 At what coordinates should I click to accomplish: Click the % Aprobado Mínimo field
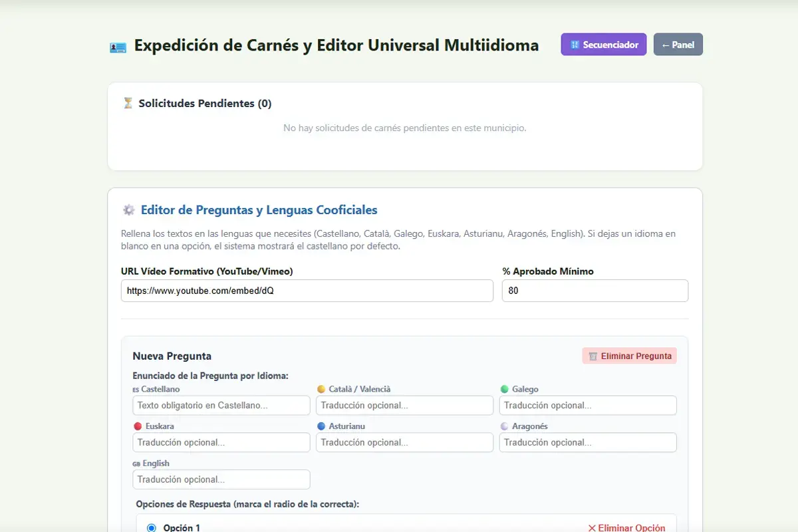595,291
